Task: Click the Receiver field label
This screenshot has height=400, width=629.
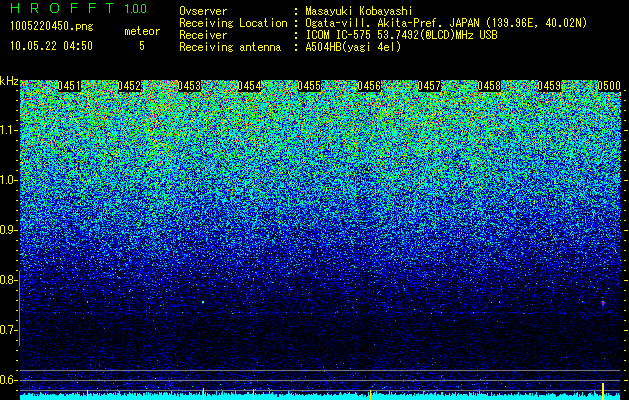Action: pyautogui.click(x=203, y=35)
